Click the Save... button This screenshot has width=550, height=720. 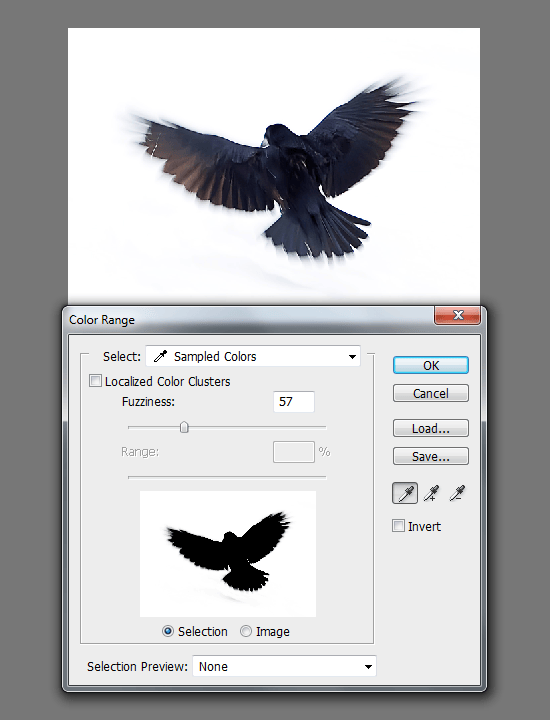pos(431,456)
